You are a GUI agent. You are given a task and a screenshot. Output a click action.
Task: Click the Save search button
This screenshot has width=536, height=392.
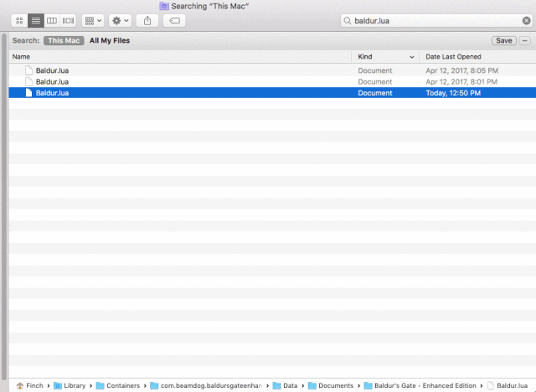tap(504, 41)
